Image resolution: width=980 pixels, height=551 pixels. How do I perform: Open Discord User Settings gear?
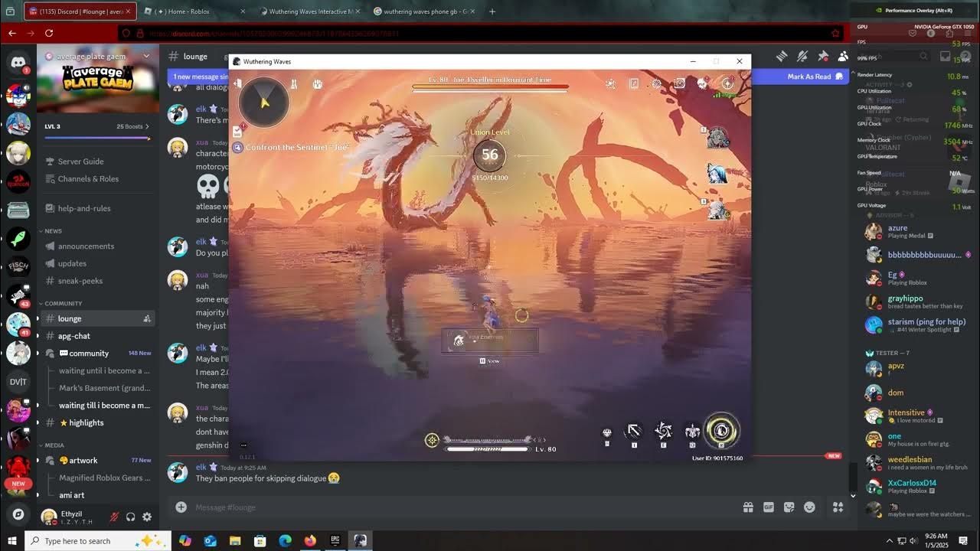[147, 517]
